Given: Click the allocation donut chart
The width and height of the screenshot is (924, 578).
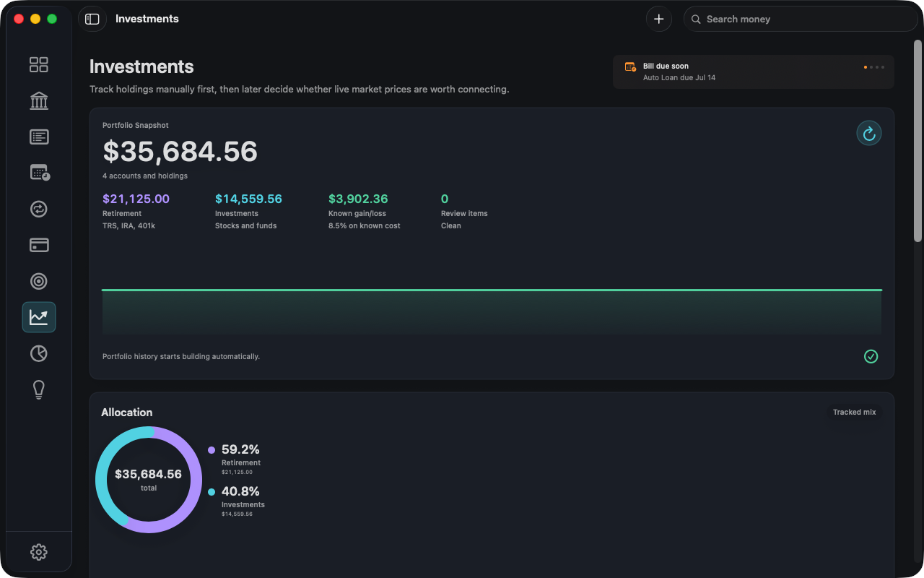Looking at the screenshot, I should (149, 480).
